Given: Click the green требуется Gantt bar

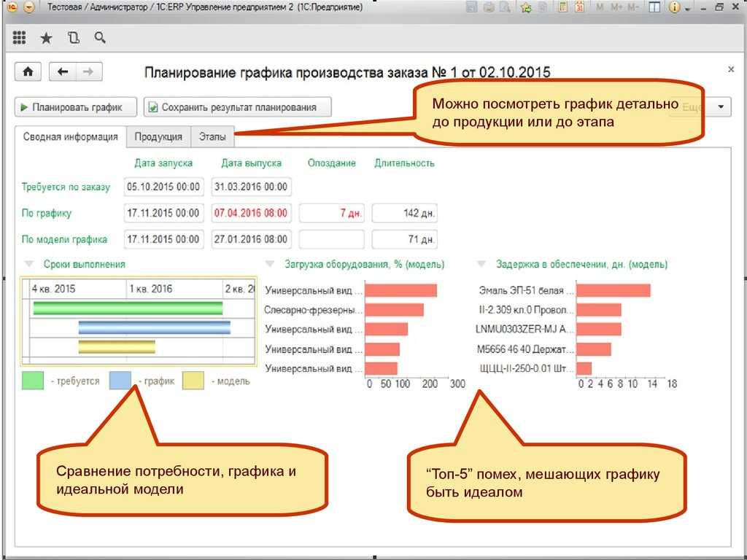Looking at the screenshot, I should 128,308.
